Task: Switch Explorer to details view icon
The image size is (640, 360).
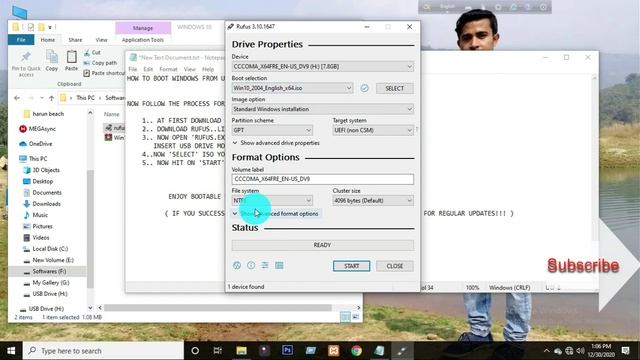Action: (346, 317)
